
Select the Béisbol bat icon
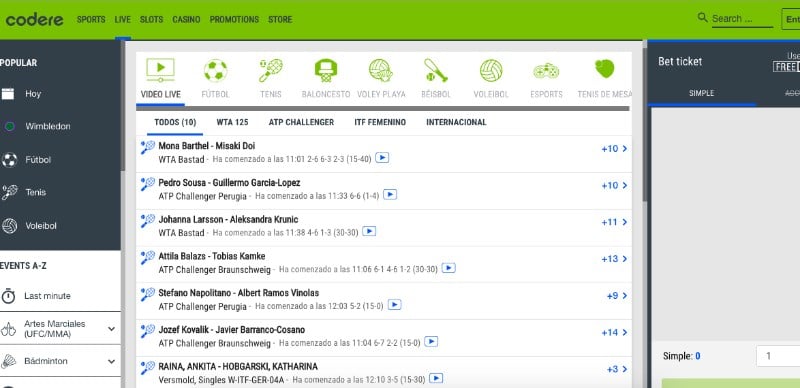click(436, 70)
